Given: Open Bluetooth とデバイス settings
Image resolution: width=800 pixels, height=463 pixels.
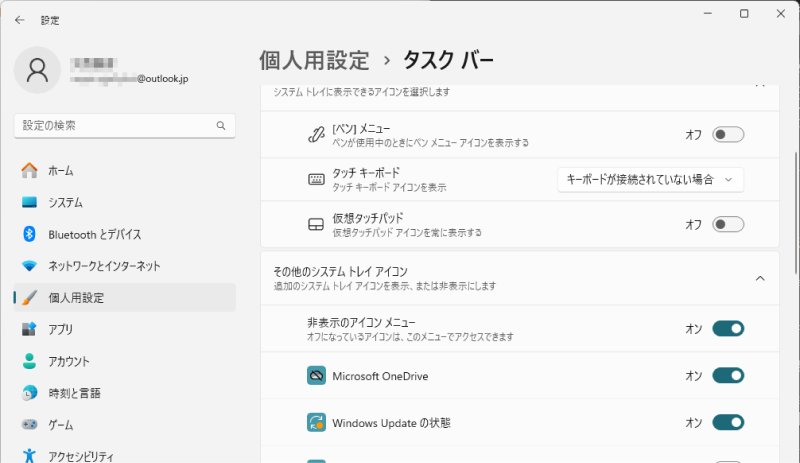Looking at the screenshot, I should (124, 234).
